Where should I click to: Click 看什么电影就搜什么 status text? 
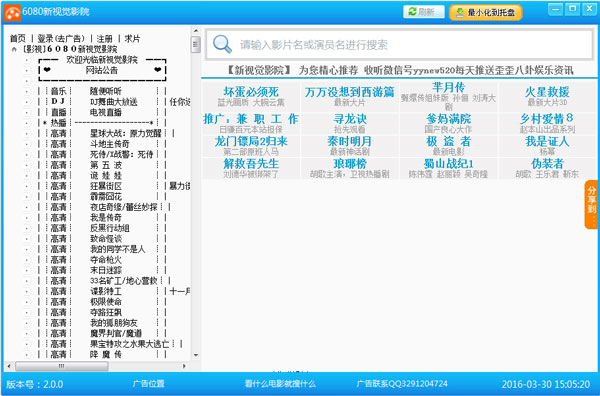280,383
